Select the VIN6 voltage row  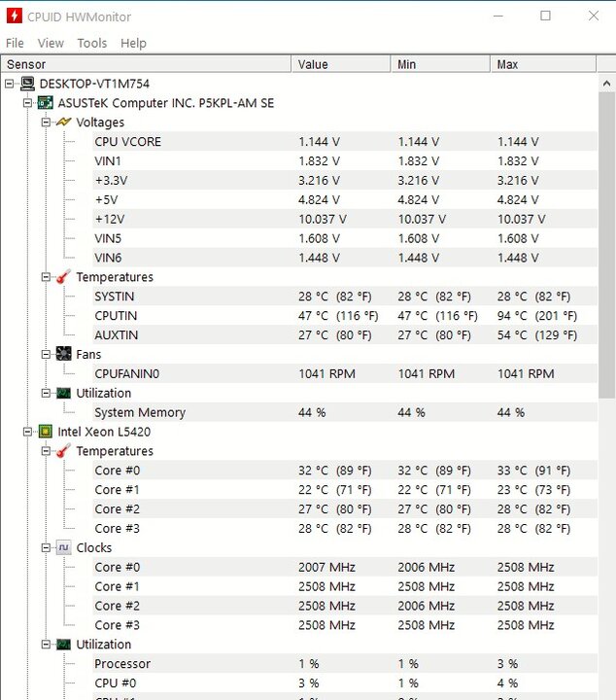(344, 258)
